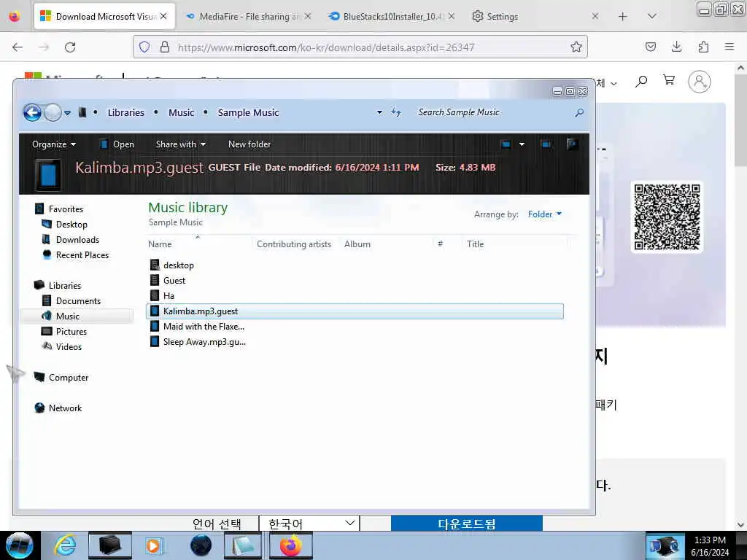Go back in Firefox
The height and width of the screenshot is (560, 747).
pos(18,47)
